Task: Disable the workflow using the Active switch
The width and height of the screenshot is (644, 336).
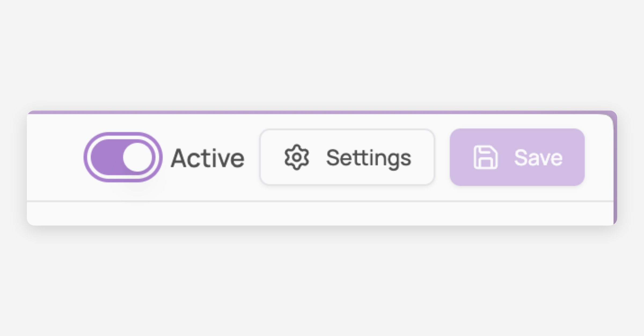Action: coord(123,157)
